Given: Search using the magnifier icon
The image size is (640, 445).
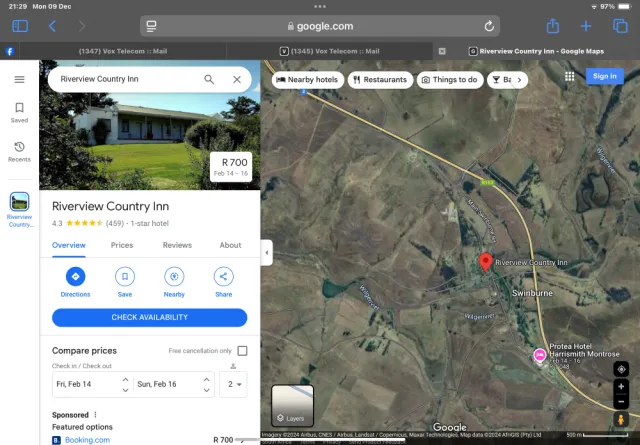Looking at the screenshot, I should (209, 79).
